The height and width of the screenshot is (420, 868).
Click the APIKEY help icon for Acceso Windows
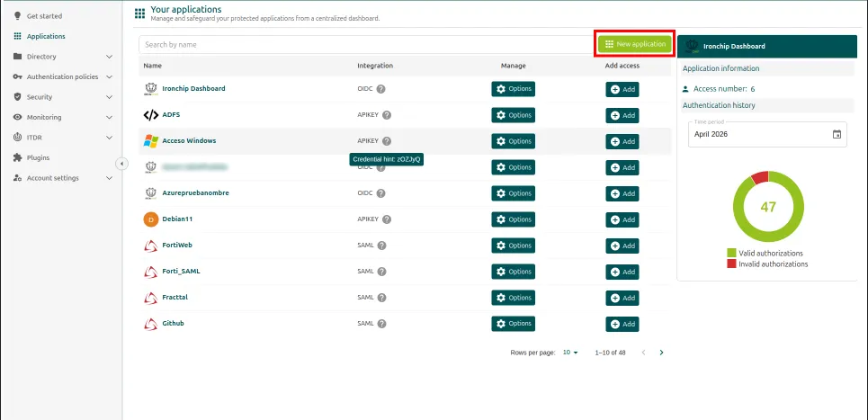click(x=387, y=141)
